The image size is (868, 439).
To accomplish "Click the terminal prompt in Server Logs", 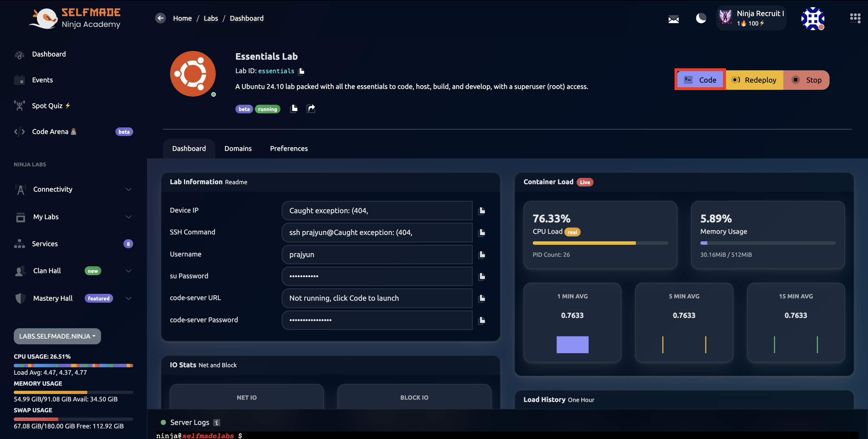I will tap(199, 435).
